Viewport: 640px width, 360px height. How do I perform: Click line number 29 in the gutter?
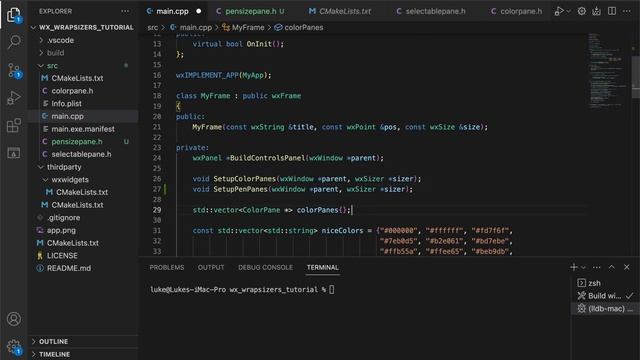(x=157, y=210)
